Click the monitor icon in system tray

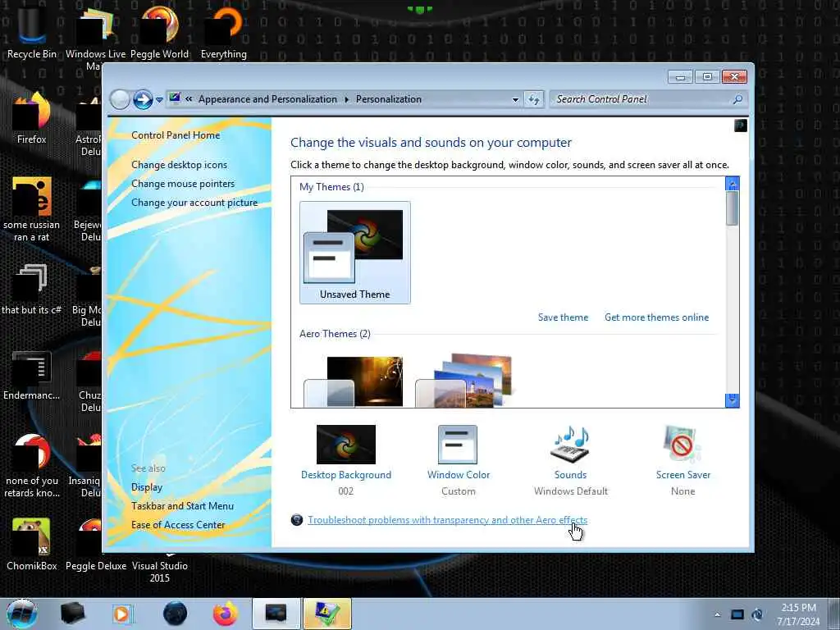(x=737, y=614)
